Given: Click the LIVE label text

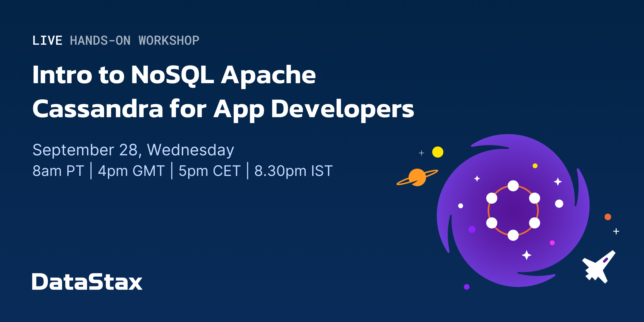Looking at the screenshot, I should 47,41.
